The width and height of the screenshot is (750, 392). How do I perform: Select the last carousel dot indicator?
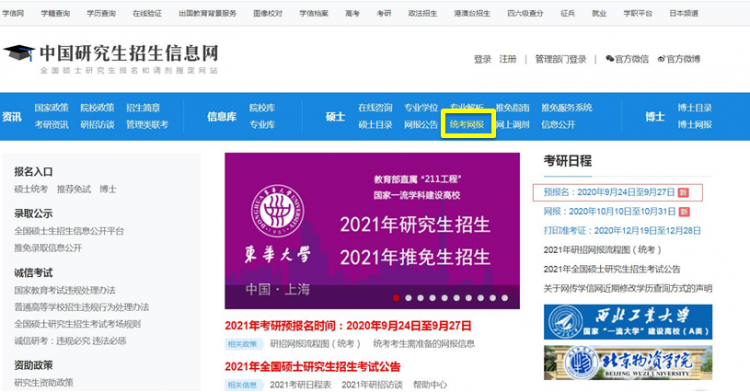click(x=505, y=298)
